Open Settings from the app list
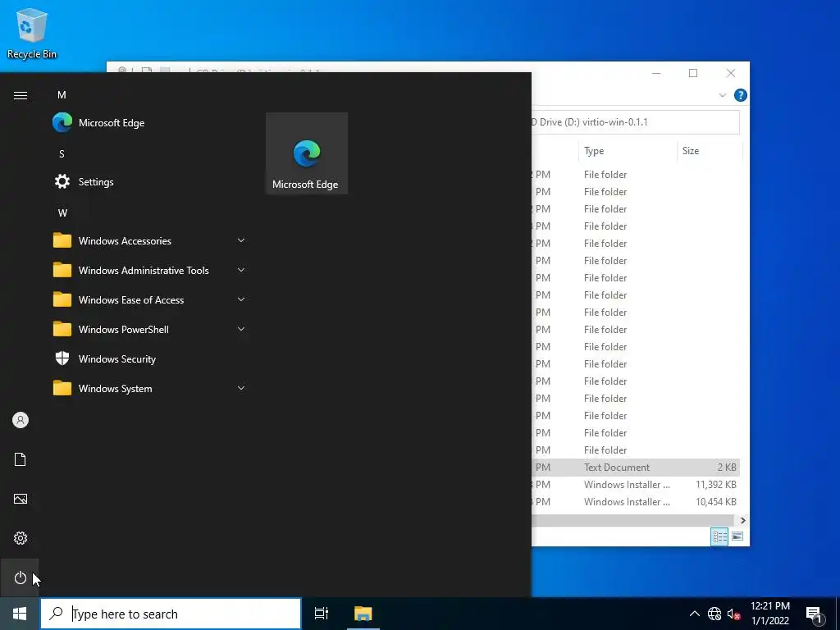This screenshot has width=840, height=630. point(151,181)
